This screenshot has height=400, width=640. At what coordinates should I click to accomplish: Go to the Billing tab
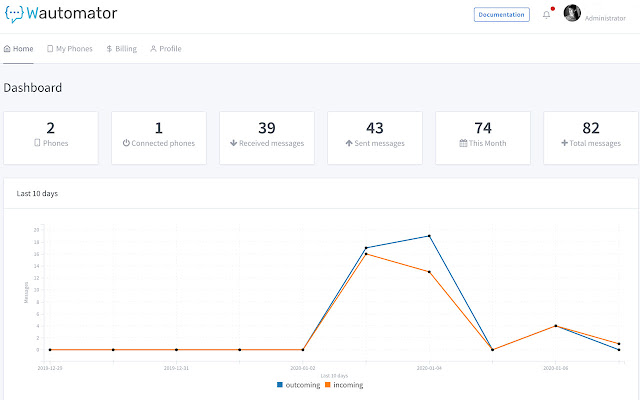coord(121,48)
